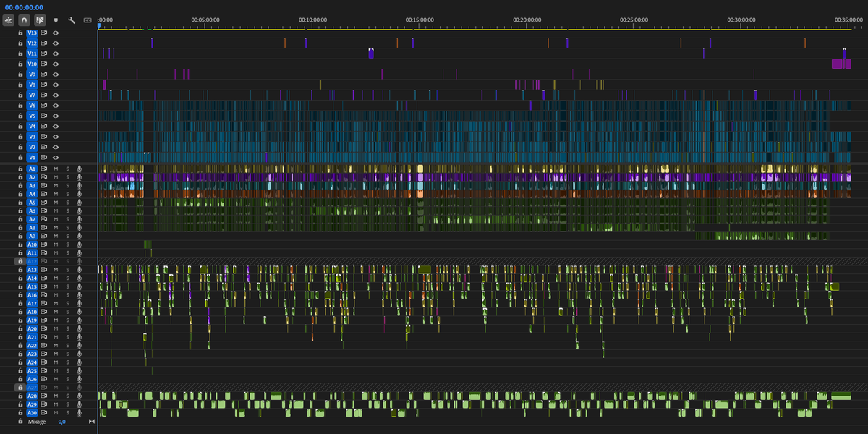Toggle sync lock on V2
This screenshot has height=434, width=868.
[x=44, y=147]
